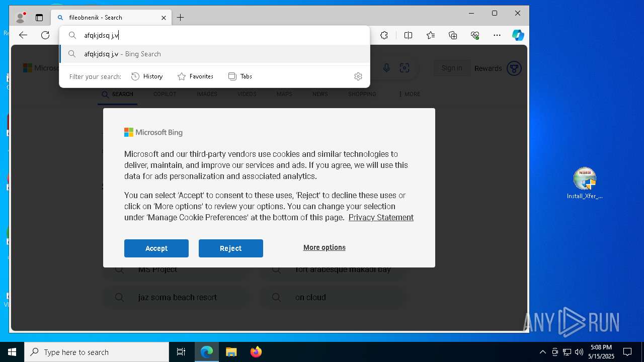This screenshot has height=362, width=644.
Task: Show hidden system tray icons
Action: (542, 352)
